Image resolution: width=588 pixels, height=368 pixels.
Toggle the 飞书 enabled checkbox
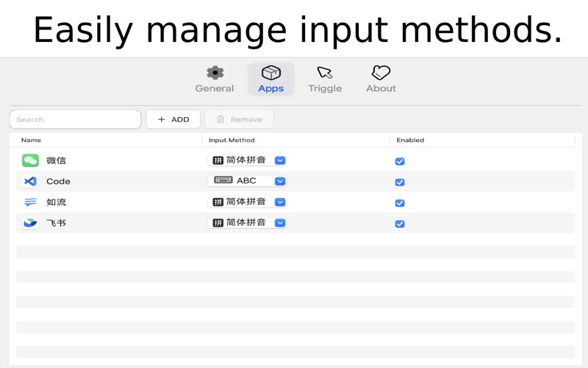400,224
